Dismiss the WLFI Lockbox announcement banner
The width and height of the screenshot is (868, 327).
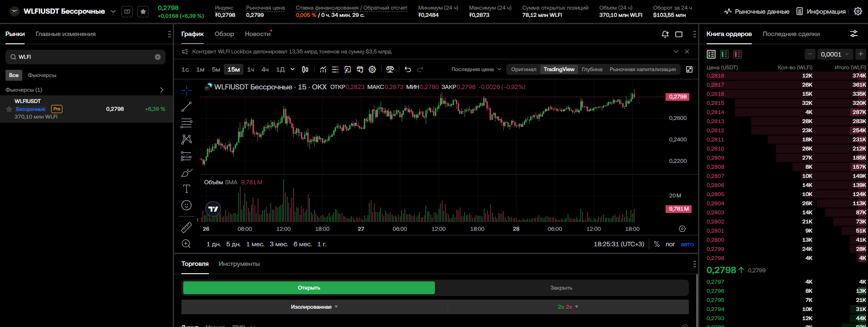[x=687, y=52]
